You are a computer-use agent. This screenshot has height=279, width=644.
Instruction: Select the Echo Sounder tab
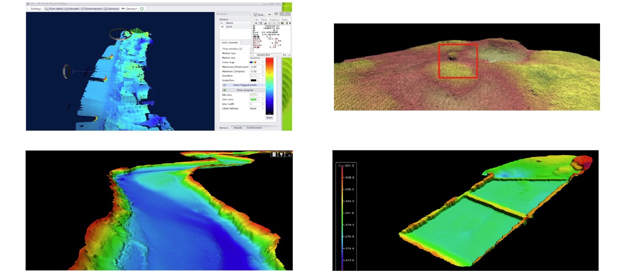tap(230, 43)
